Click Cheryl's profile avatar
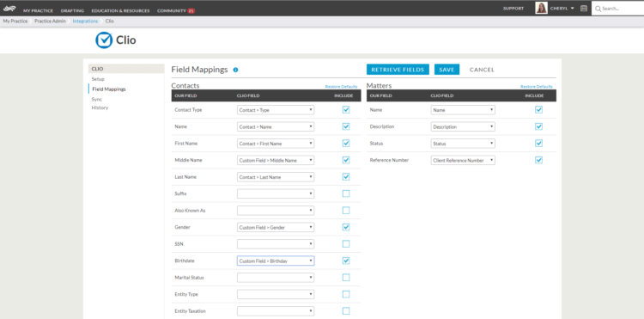The image size is (644, 319). point(541,9)
